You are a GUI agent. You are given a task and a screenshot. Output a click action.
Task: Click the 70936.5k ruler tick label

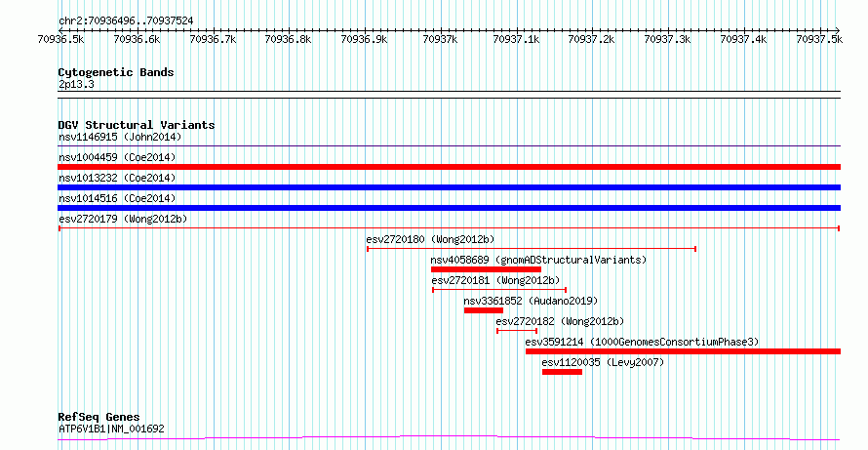(x=61, y=39)
